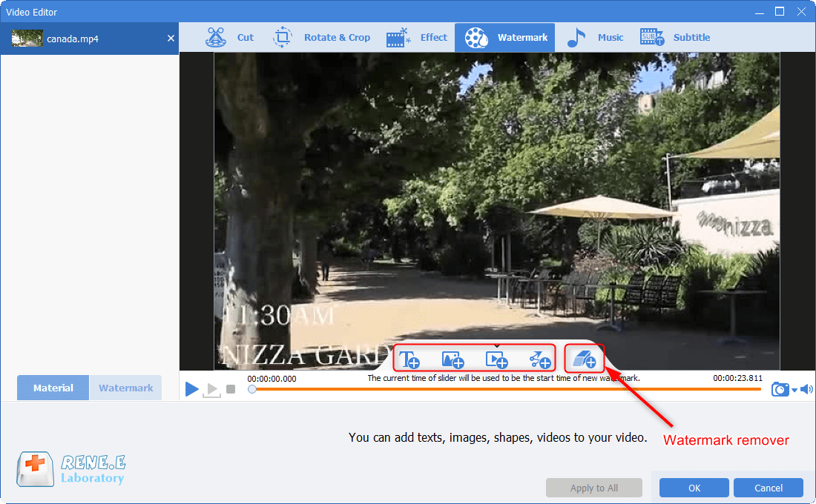Click the play-to-next-frame button

[x=211, y=389]
